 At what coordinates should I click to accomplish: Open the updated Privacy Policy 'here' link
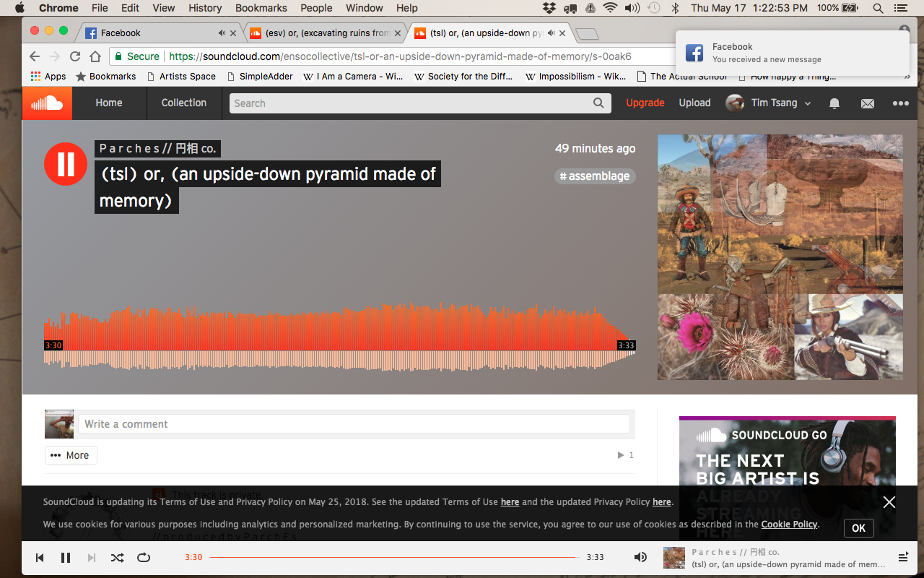point(661,502)
